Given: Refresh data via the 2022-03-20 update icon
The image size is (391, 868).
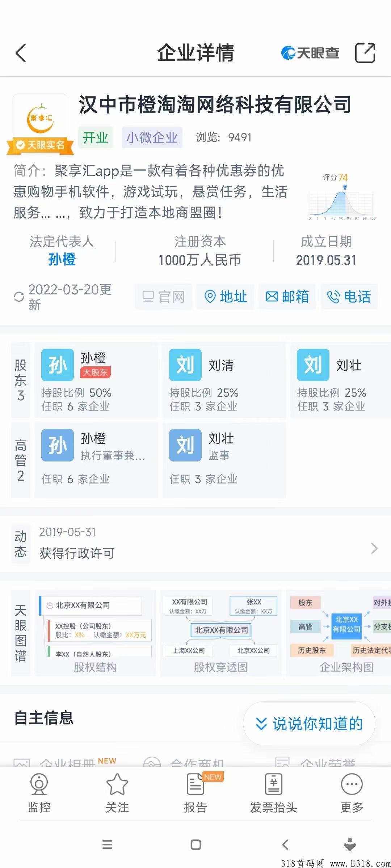Looking at the screenshot, I should click(19, 297).
